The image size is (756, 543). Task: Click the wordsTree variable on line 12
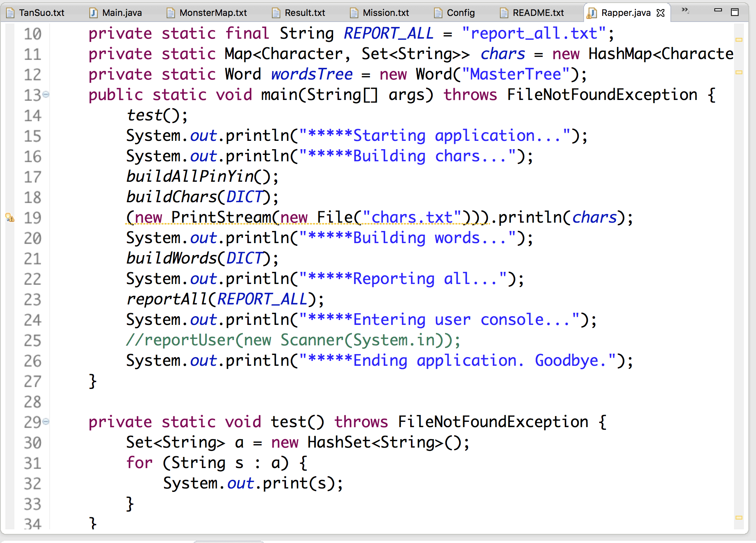(x=312, y=74)
